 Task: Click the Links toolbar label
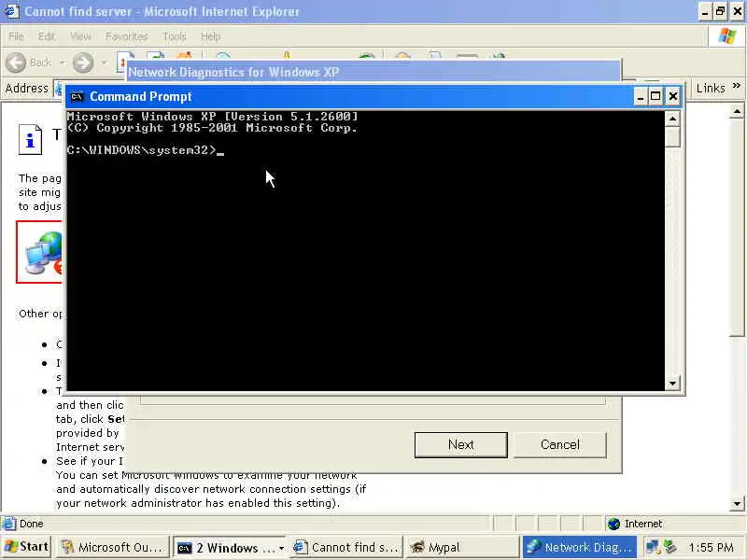711,88
